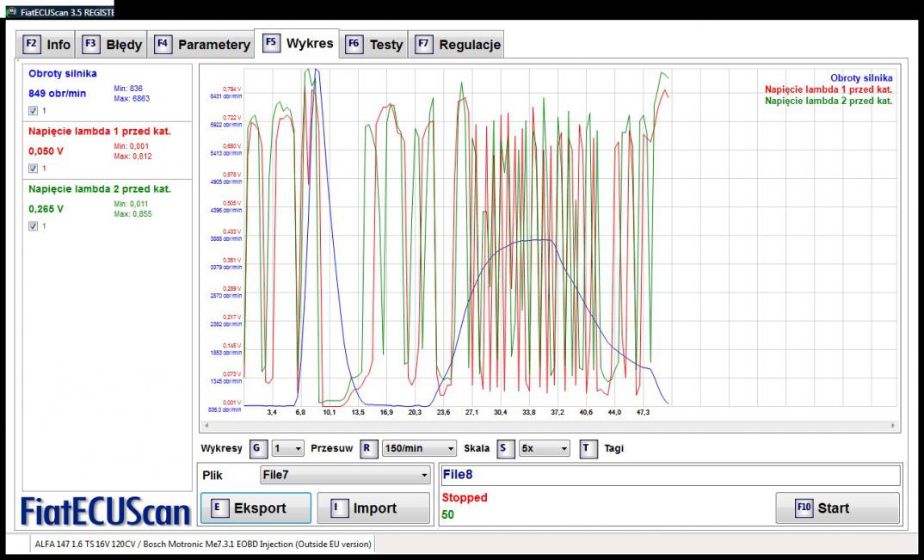
Task: Click the T key icon for Tagi
Action: pos(587,448)
